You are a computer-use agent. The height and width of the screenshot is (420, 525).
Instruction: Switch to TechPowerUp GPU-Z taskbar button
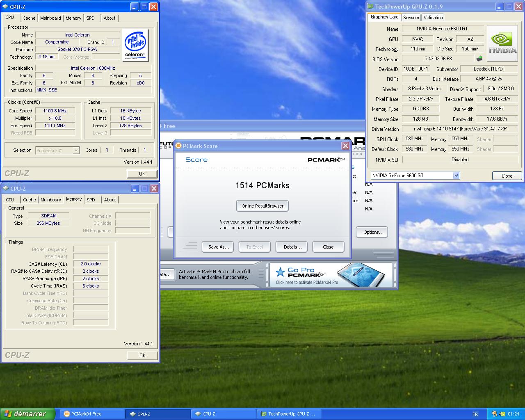[x=289, y=414]
